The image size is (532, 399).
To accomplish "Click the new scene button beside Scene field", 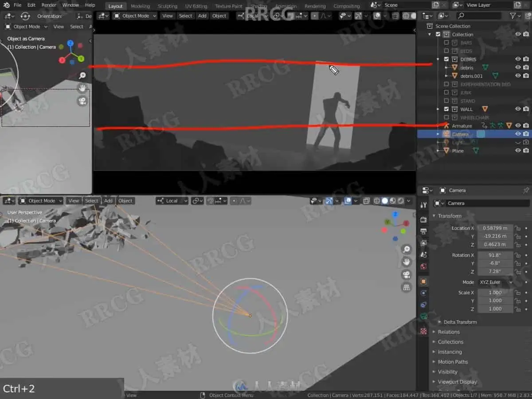I will [436, 5].
